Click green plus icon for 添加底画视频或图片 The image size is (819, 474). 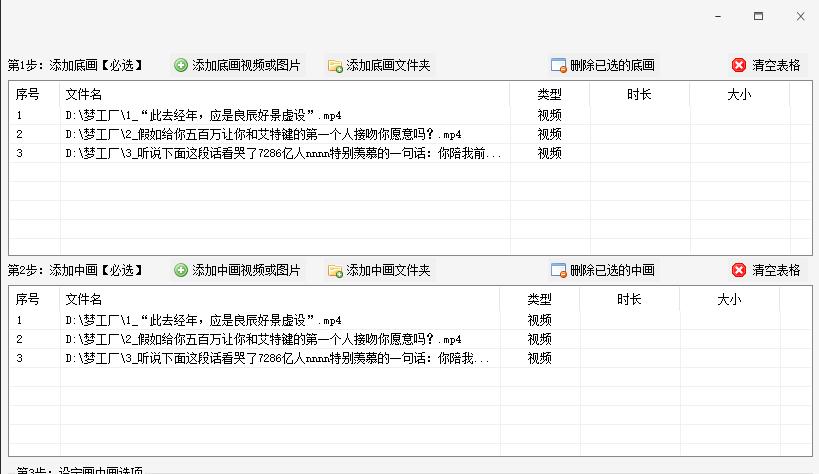[x=181, y=65]
